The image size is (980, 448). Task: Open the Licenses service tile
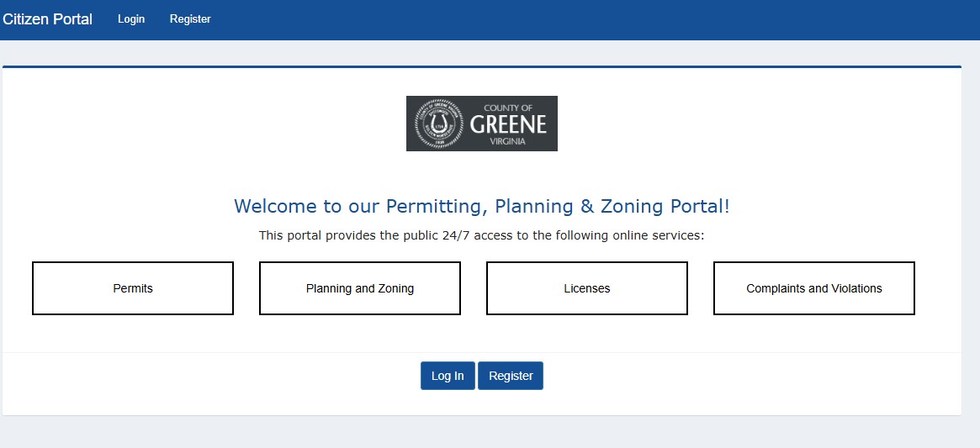tap(587, 288)
